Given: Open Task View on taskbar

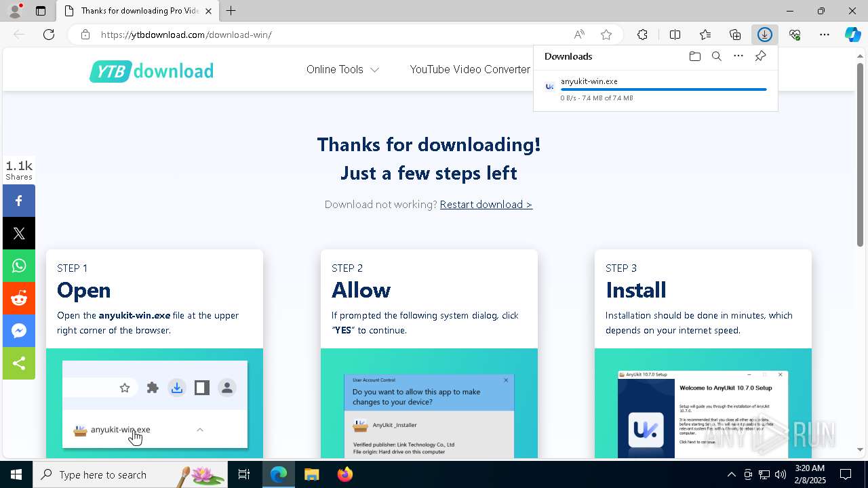Looking at the screenshot, I should [245, 474].
